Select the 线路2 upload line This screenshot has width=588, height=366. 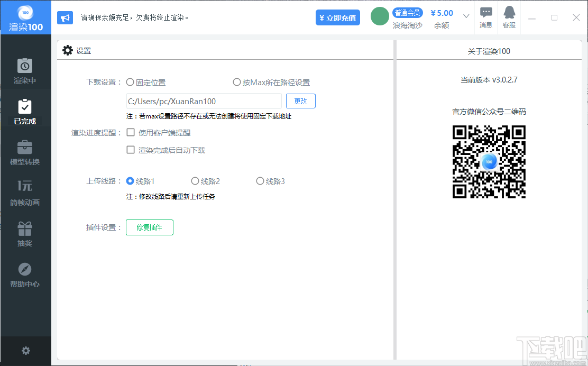tap(195, 180)
